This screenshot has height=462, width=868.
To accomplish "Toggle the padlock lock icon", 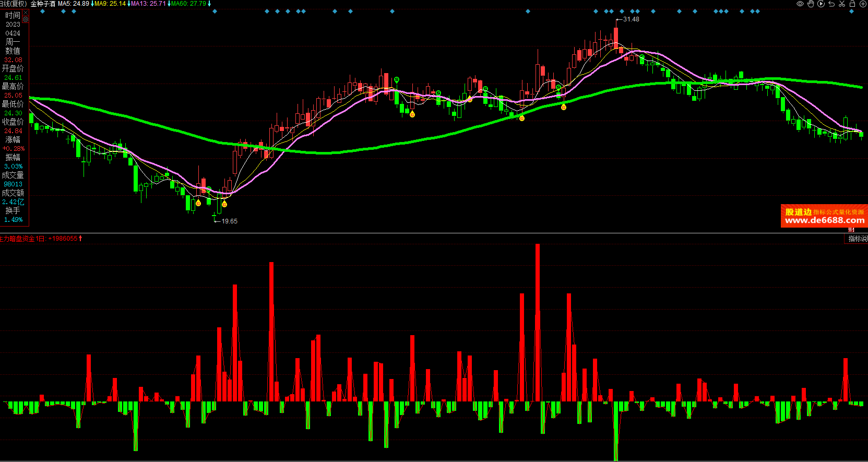I will 852,4.
